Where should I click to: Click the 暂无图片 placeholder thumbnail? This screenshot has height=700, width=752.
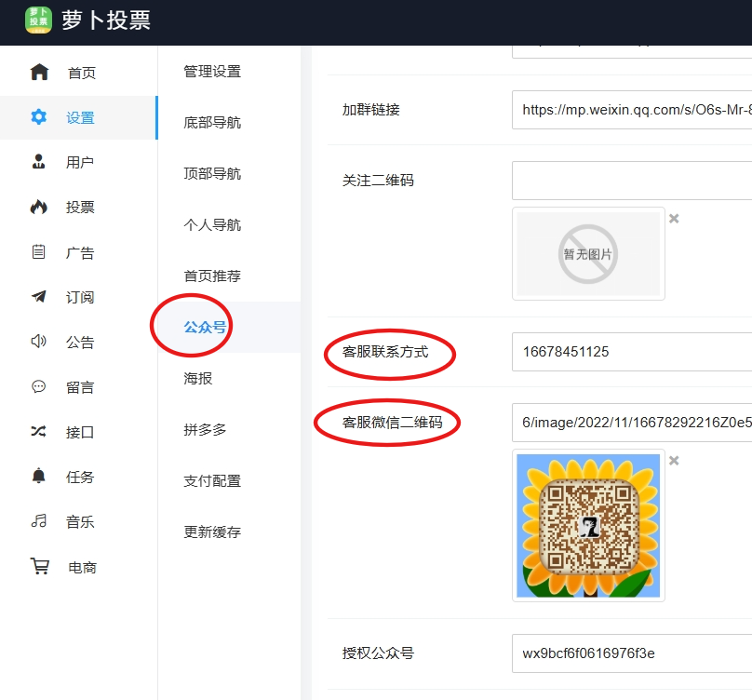coord(588,254)
